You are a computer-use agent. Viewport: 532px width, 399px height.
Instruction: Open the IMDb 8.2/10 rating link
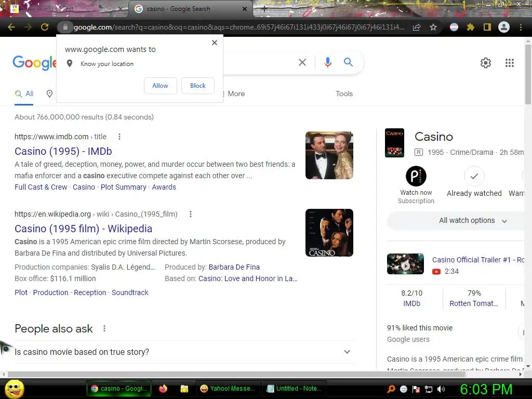(411, 298)
